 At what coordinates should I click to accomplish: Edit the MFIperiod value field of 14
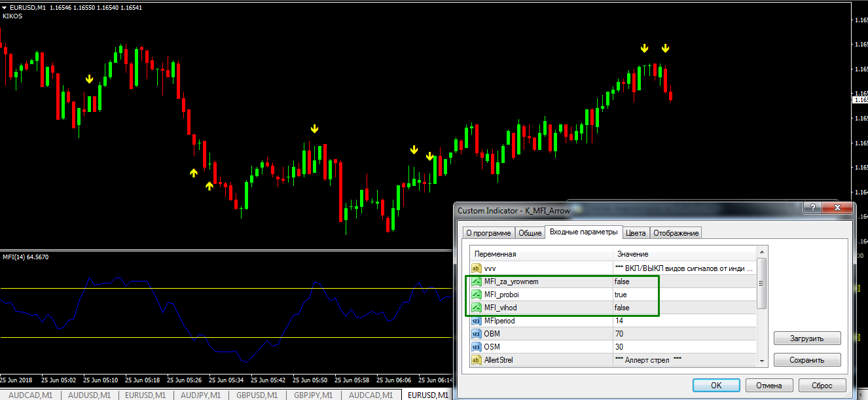[x=681, y=321]
